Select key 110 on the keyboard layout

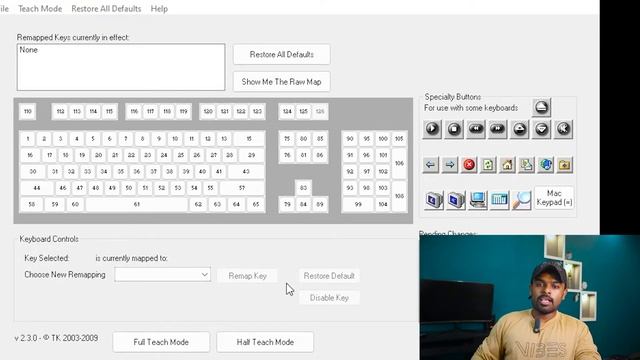[28, 111]
